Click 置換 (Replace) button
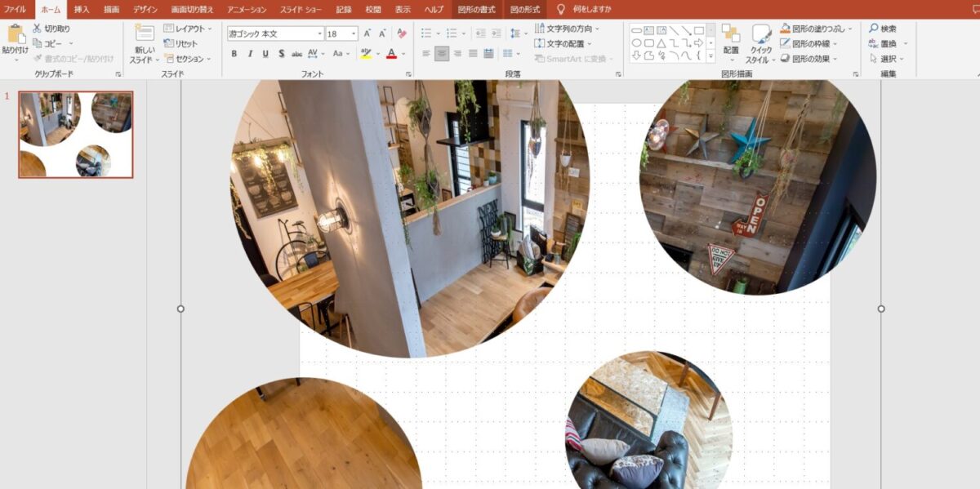980x489 pixels. point(887,43)
